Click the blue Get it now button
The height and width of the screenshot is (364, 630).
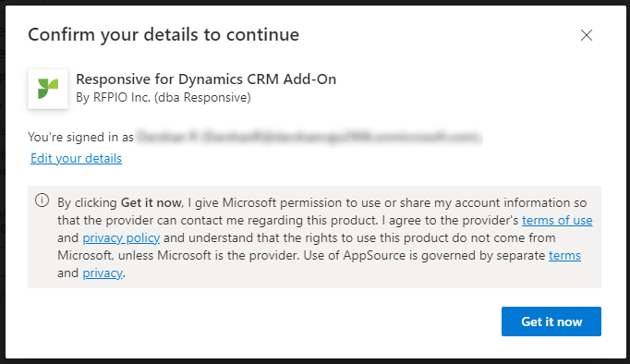[x=551, y=322]
